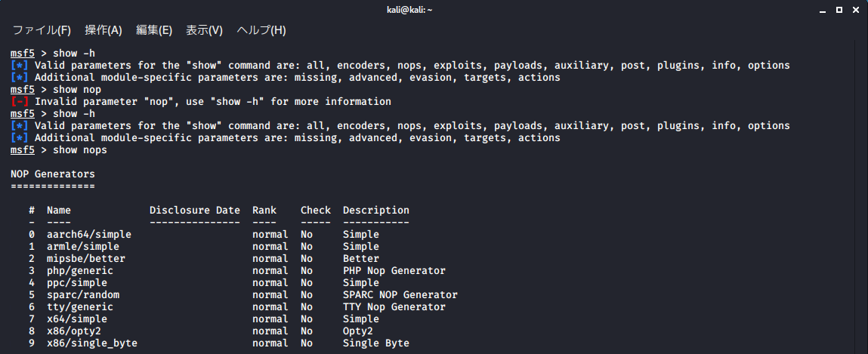Click the aarch64/simple module name
The width and height of the screenshot is (868, 354).
coord(88,235)
